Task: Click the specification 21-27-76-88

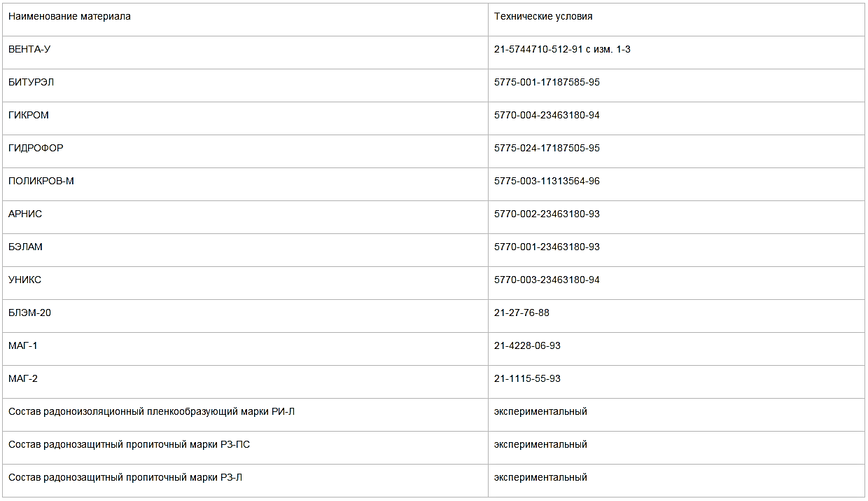Action: pos(521,313)
